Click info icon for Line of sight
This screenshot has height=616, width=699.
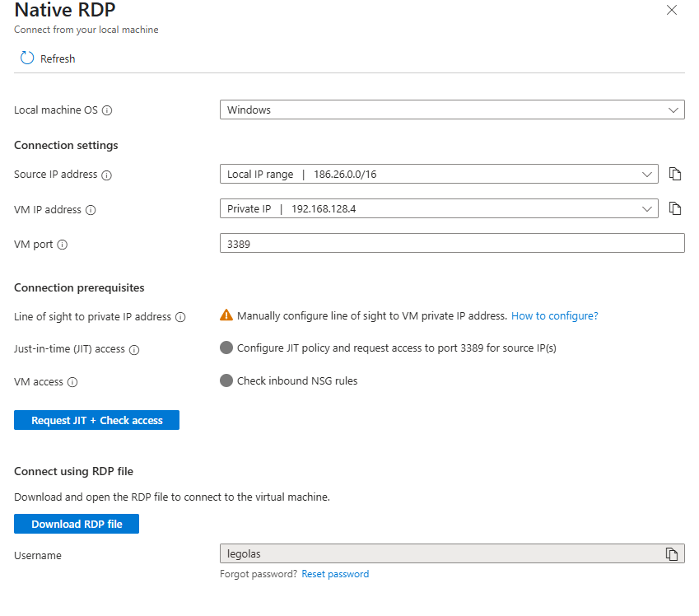(180, 317)
